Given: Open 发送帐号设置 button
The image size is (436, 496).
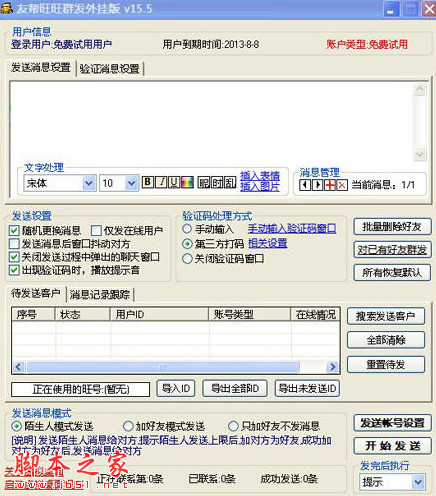Looking at the screenshot, I should (392, 423).
